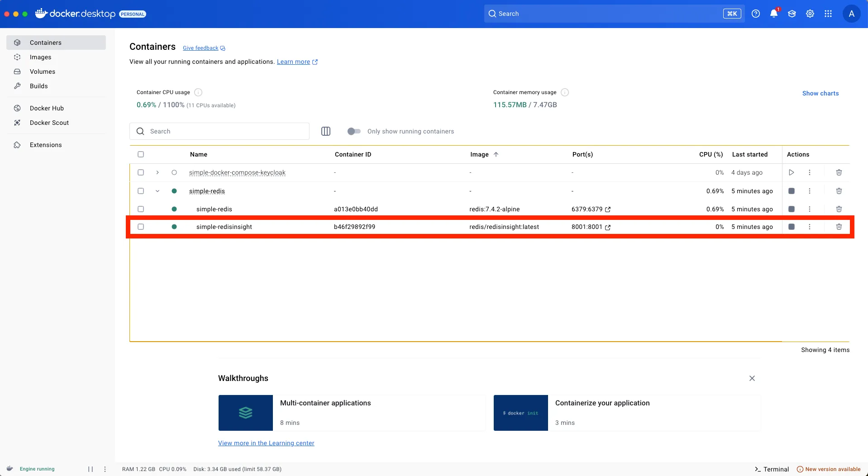Go to Builds in the sidebar
Image resolution: width=868 pixels, height=476 pixels.
56,86
